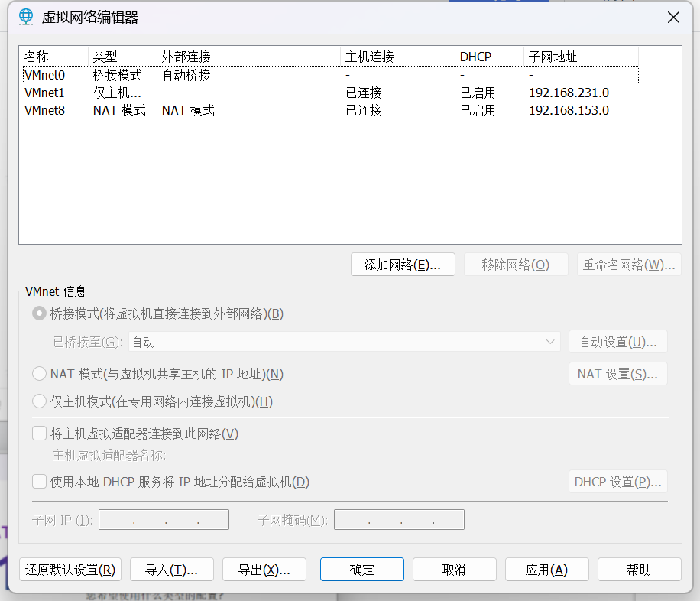This screenshot has width=700, height=601.
Task: Select the VMnet1 network row
Action: [x=331, y=93]
